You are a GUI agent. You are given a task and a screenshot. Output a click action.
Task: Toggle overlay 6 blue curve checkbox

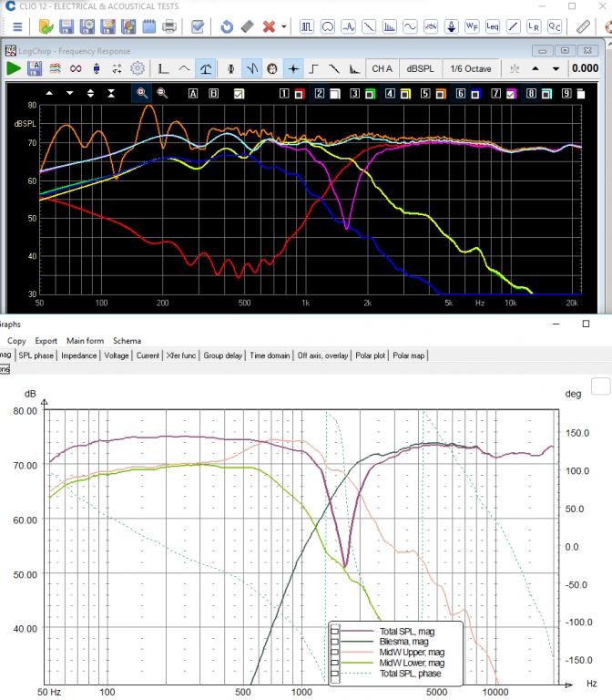tap(475, 94)
